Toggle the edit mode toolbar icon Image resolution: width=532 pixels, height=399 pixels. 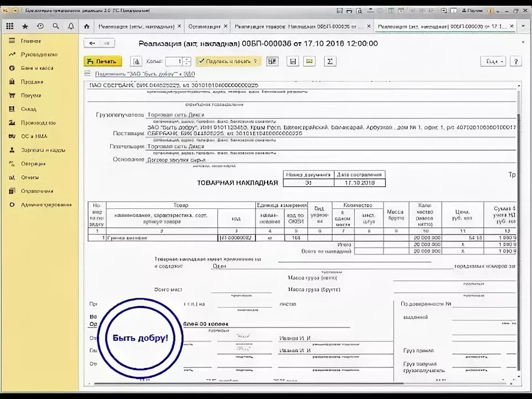[x=272, y=62]
